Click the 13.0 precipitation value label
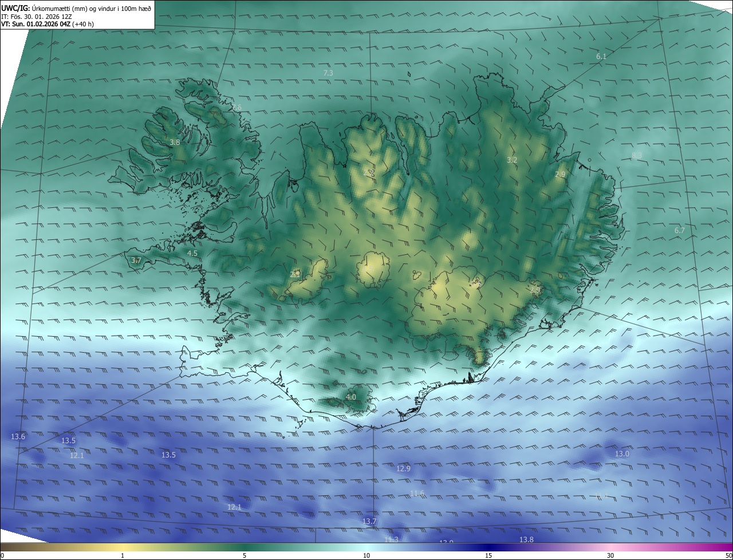This screenshot has width=733, height=560. [x=622, y=454]
